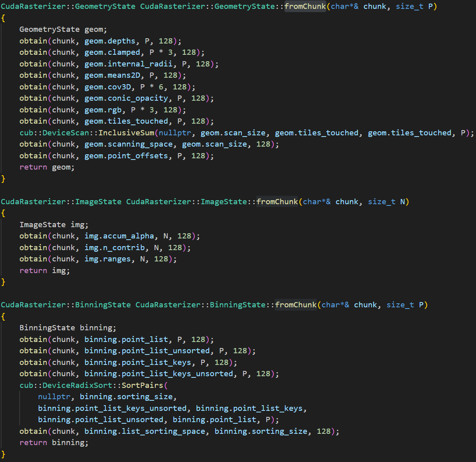Click geom.depths in the obtain call
The image size is (476, 462).
pyautogui.click(x=110, y=41)
